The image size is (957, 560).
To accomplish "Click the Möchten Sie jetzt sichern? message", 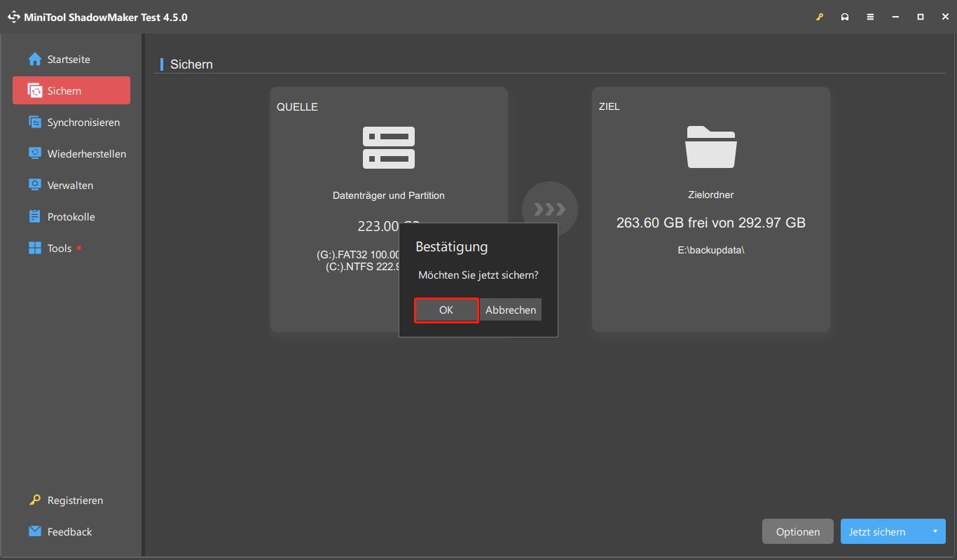I will point(478,275).
